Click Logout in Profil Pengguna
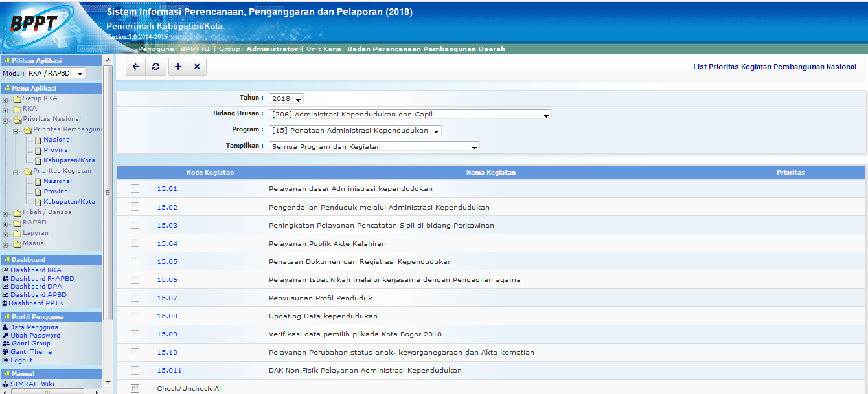This screenshot has width=868, height=394. (x=21, y=360)
